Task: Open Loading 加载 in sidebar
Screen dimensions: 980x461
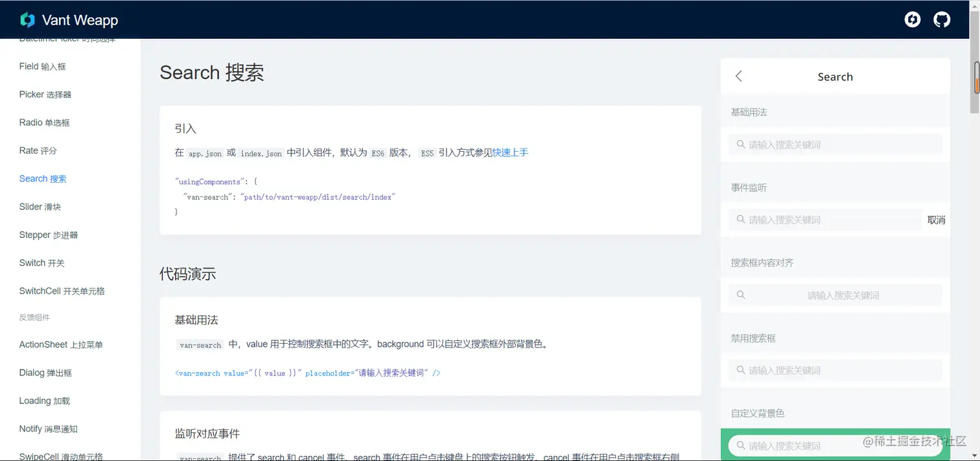Action: 45,401
